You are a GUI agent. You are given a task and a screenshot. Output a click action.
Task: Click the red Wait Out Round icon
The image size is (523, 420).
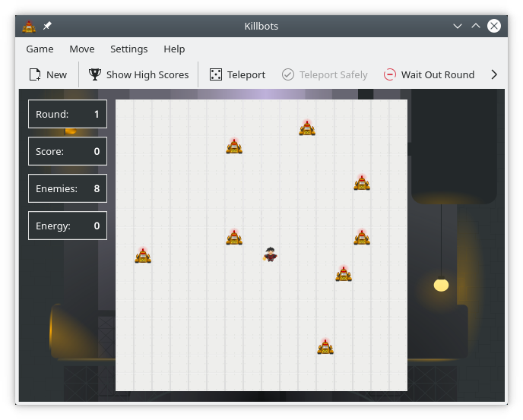click(x=390, y=74)
